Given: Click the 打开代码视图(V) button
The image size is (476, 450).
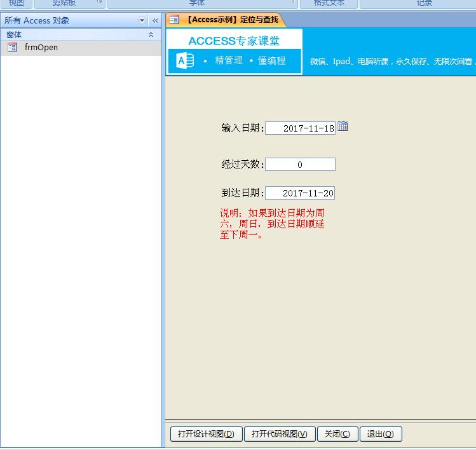Looking at the screenshot, I should click(x=280, y=434).
